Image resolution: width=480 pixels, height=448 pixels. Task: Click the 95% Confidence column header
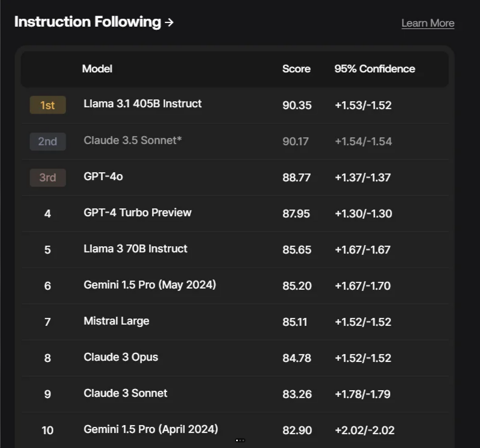pos(375,69)
